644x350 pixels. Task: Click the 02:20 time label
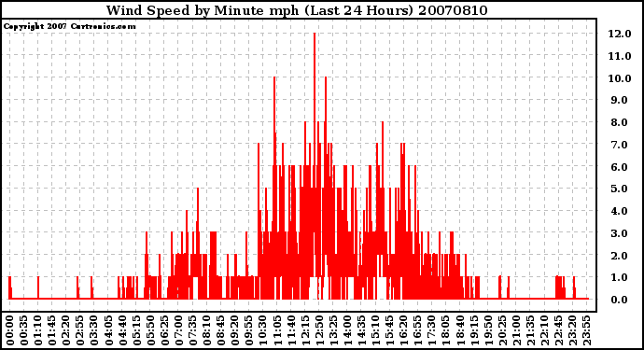pos(66,330)
